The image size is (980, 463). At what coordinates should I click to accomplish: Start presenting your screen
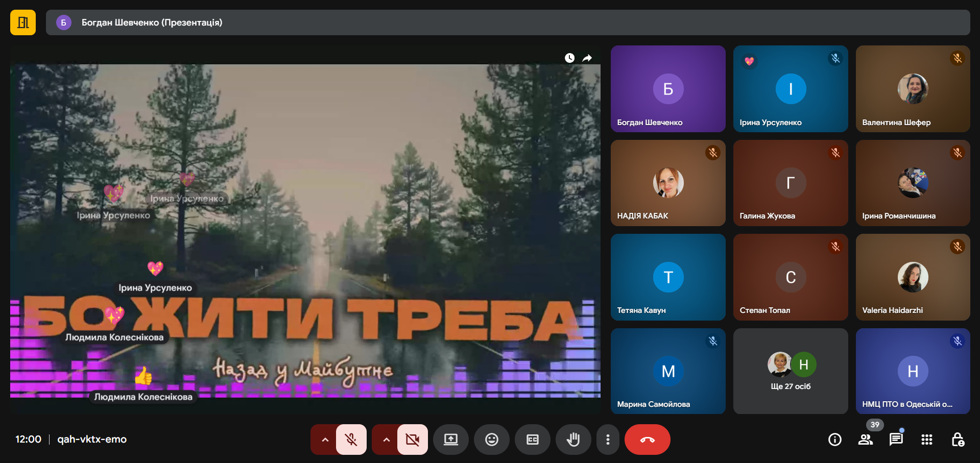pos(450,440)
